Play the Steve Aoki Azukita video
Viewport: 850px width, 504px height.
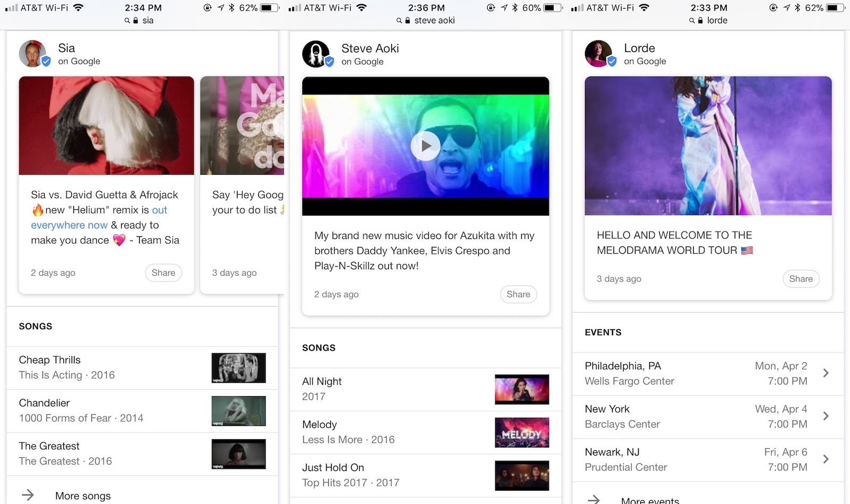point(425,146)
